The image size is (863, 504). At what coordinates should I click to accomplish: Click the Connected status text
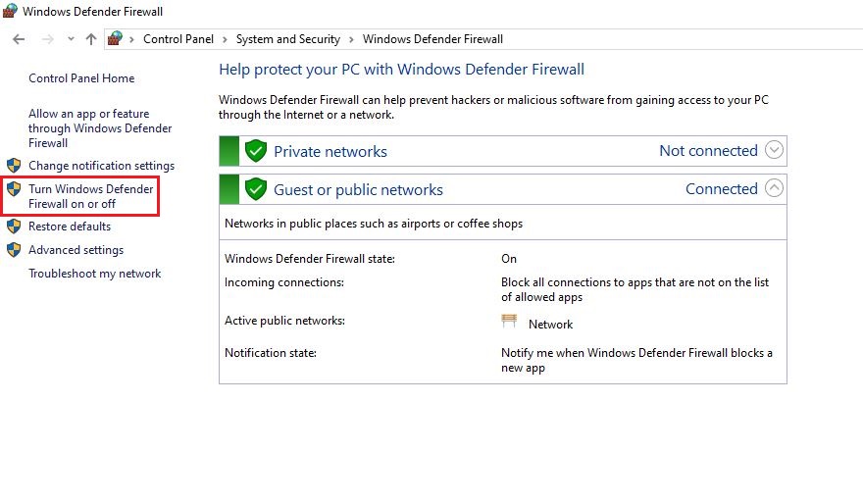(x=722, y=188)
